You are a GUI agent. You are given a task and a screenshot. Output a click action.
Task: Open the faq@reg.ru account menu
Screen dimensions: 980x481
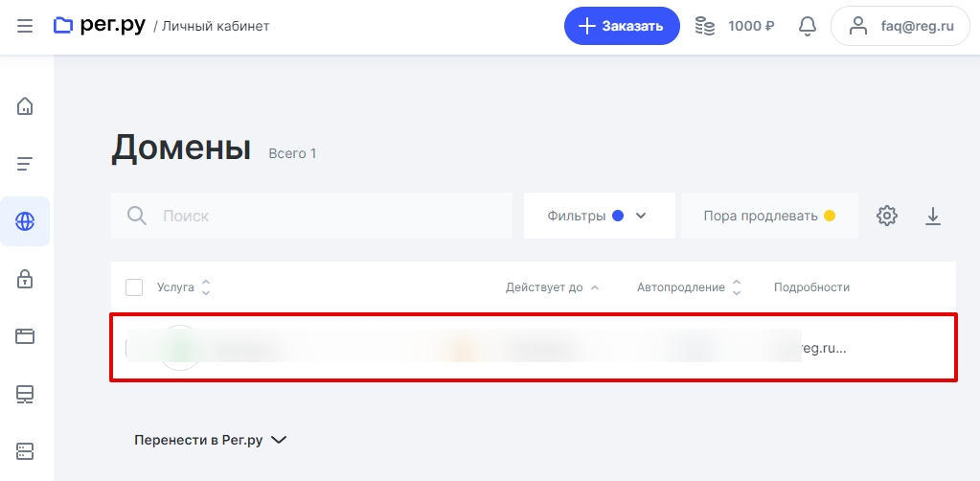pyautogui.click(x=900, y=26)
